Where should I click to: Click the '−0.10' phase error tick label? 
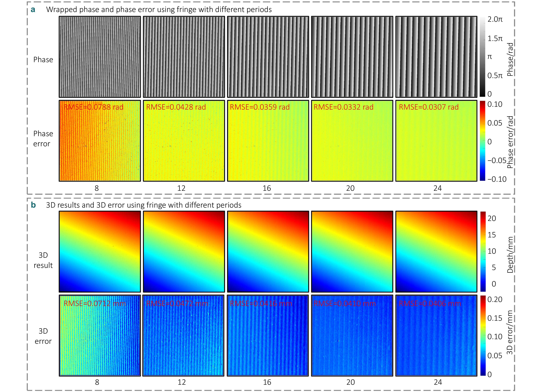click(497, 179)
